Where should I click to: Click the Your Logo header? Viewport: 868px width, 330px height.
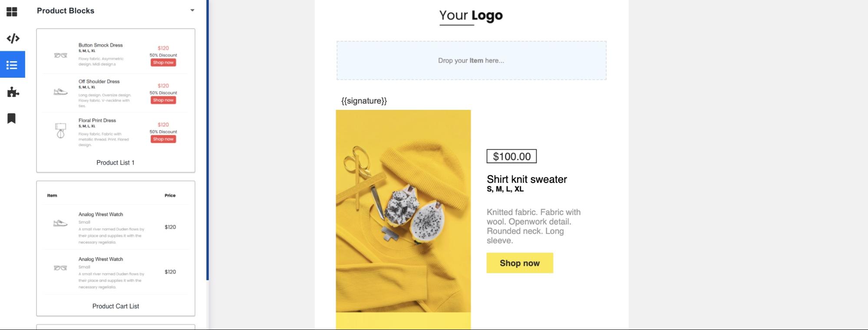(x=471, y=16)
